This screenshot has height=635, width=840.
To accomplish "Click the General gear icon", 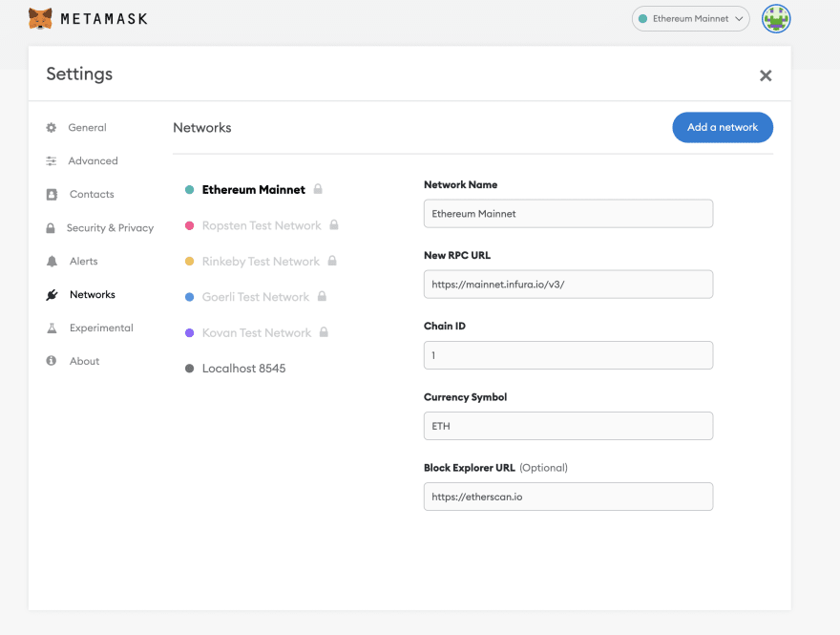I will point(52,128).
